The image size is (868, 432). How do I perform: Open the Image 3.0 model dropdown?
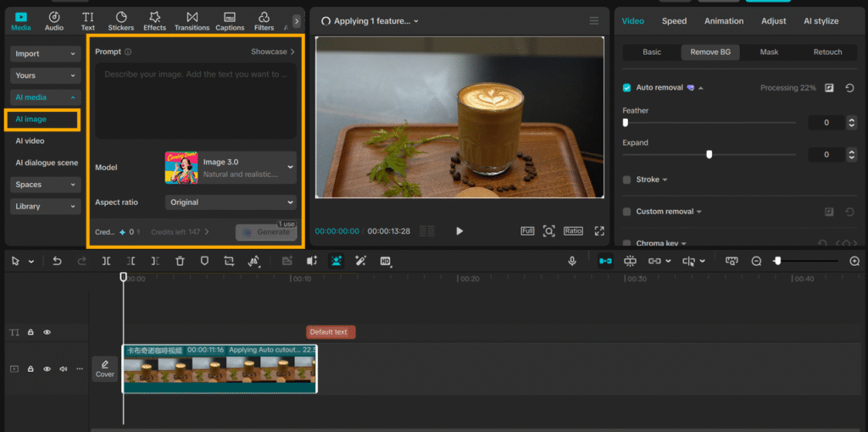tap(231, 168)
